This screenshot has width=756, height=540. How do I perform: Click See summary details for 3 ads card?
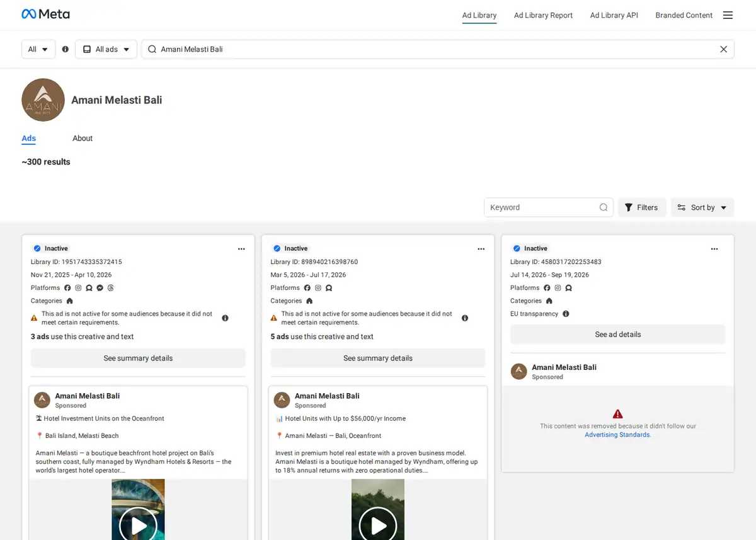pos(138,358)
